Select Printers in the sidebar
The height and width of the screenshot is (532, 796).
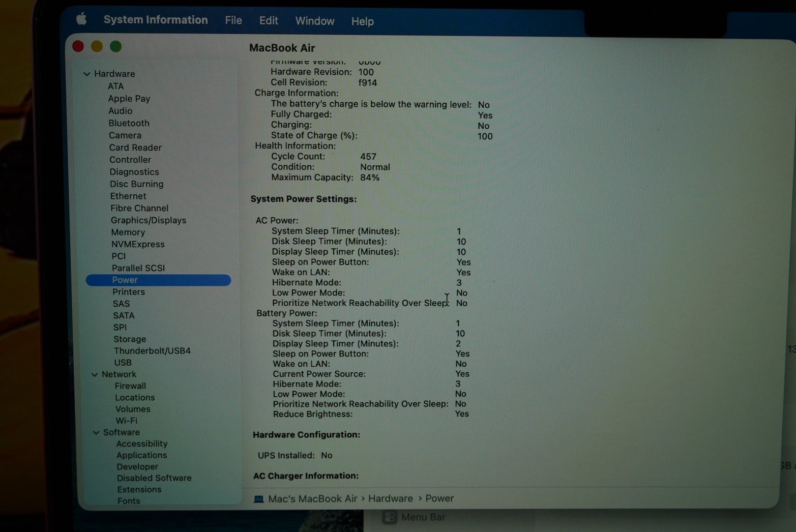point(129,292)
